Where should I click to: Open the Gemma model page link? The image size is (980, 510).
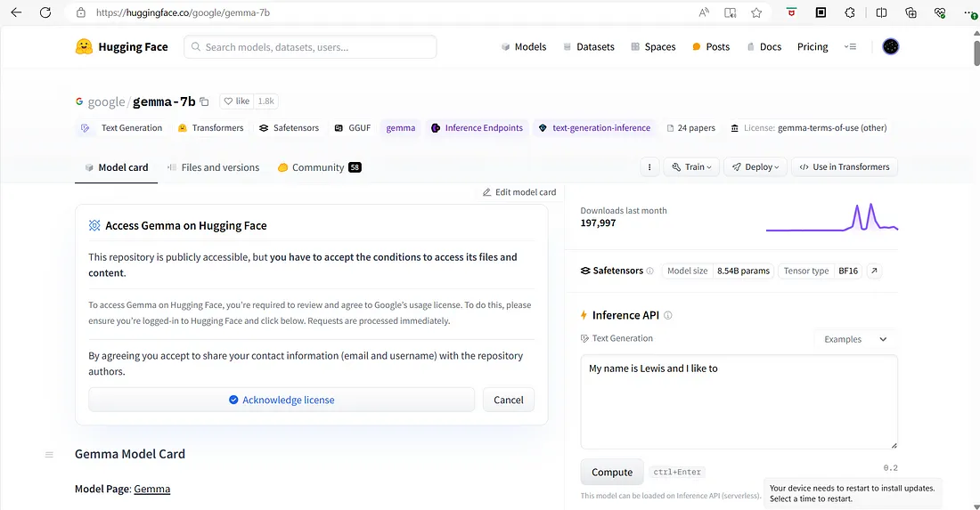pyautogui.click(x=151, y=489)
